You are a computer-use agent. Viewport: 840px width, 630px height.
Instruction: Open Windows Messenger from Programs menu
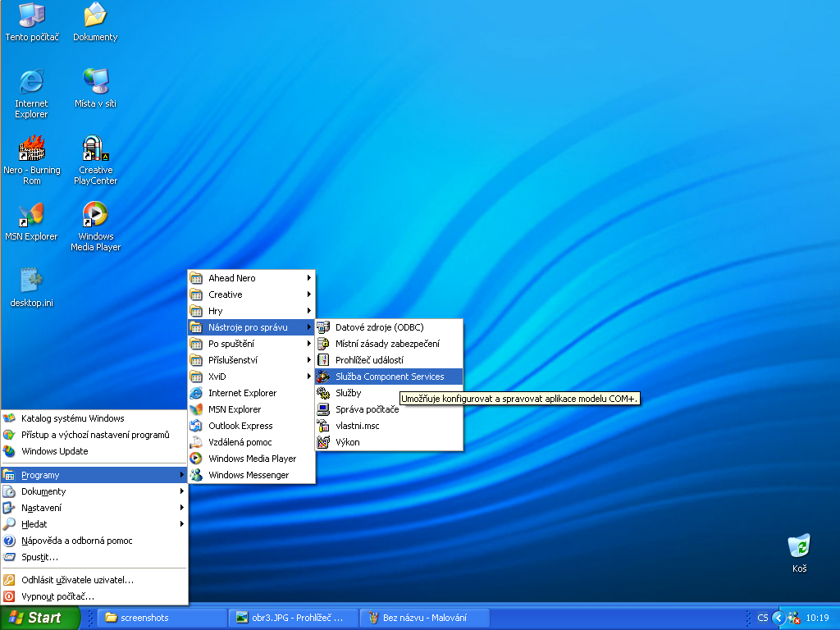(251, 475)
